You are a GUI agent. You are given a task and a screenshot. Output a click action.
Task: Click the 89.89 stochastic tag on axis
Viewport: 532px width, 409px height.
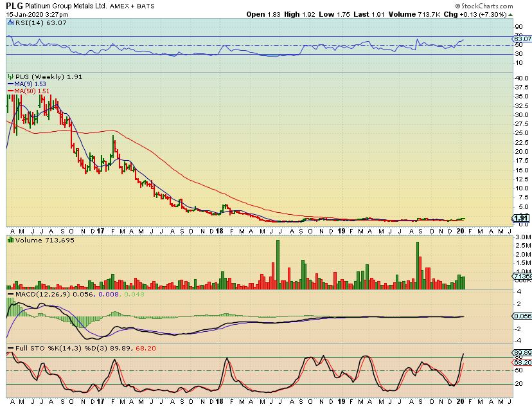522,353
